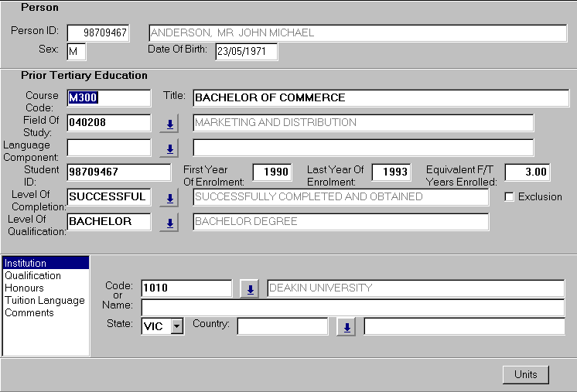Select Institution in the left list
577x392 pixels.
[26, 264]
